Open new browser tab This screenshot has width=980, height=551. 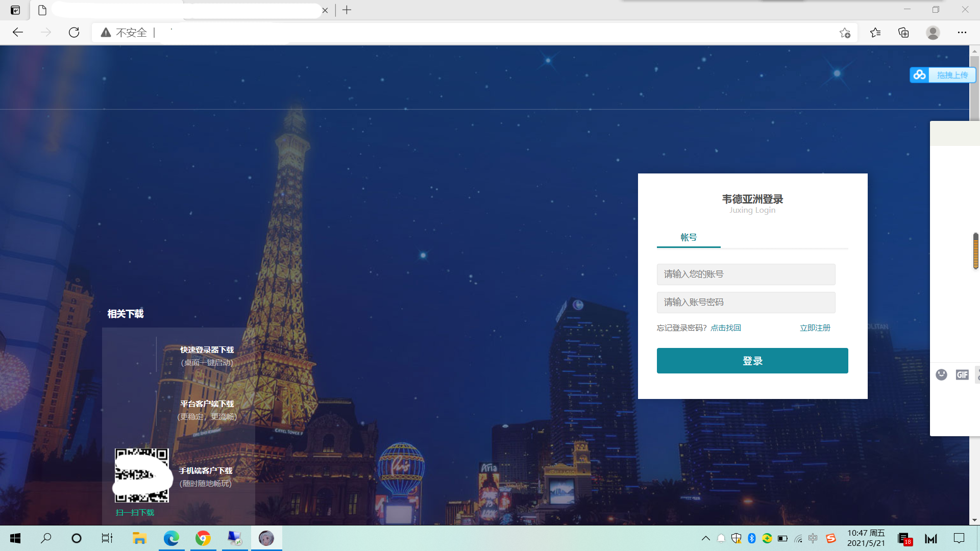tap(347, 10)
